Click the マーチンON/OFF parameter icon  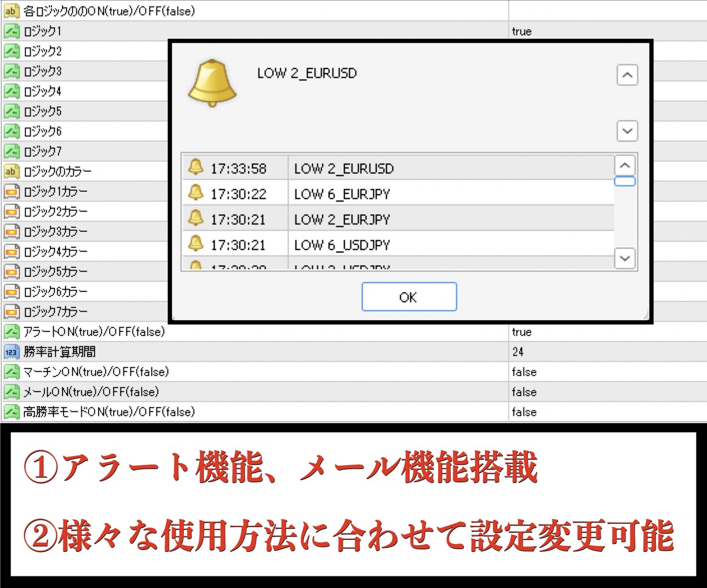[12, 372]
